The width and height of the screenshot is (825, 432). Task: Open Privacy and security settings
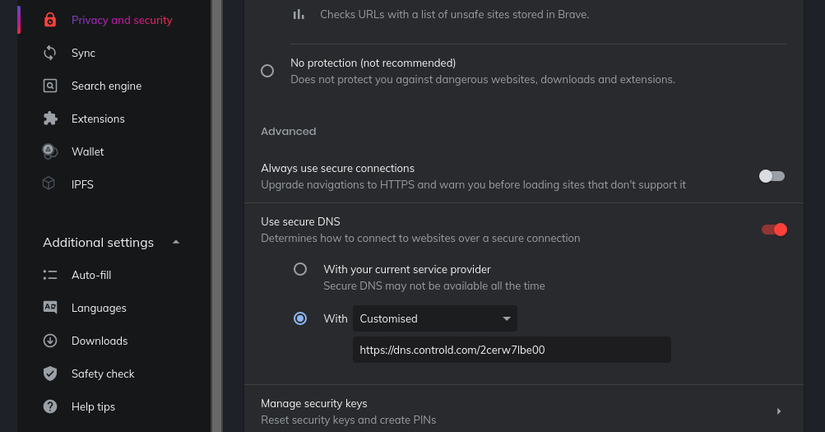(x=122, y=20)
